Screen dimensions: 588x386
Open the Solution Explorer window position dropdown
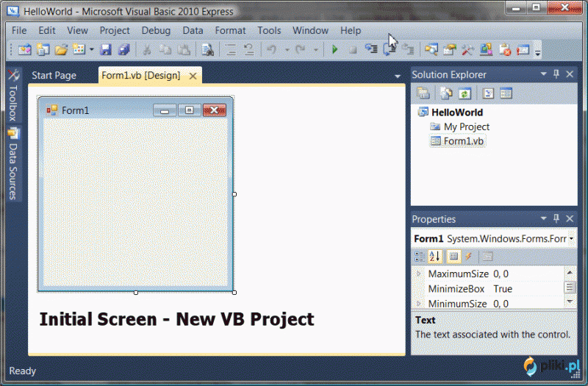pos(543,74)
